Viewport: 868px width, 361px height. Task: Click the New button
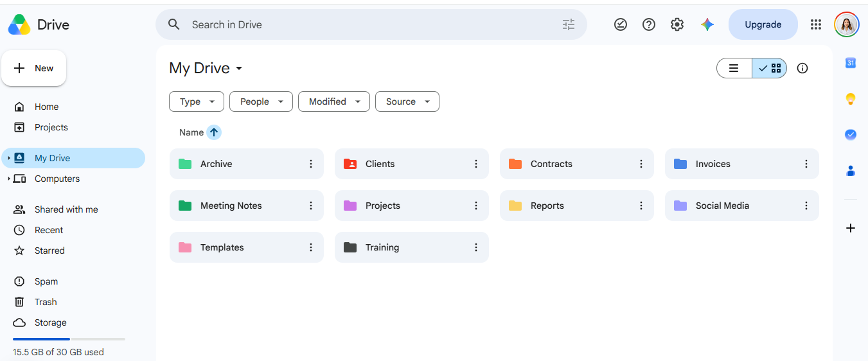(x=33, y=68)
